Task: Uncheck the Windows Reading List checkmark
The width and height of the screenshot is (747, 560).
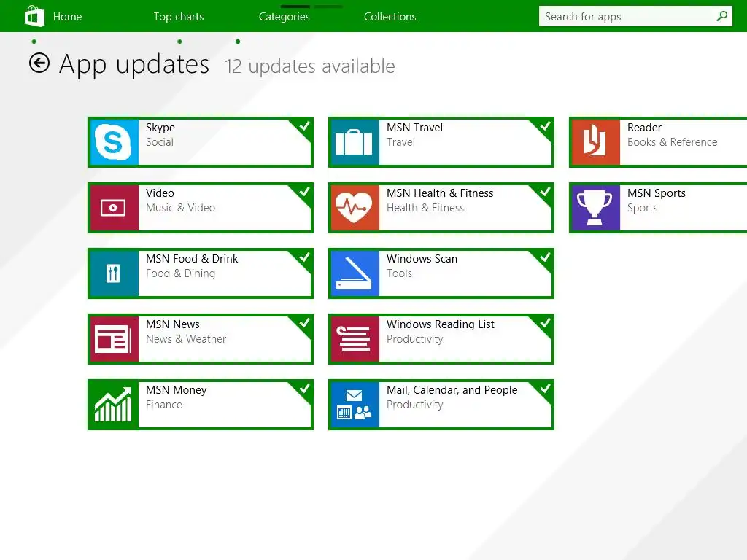Action: pos(545,323)
